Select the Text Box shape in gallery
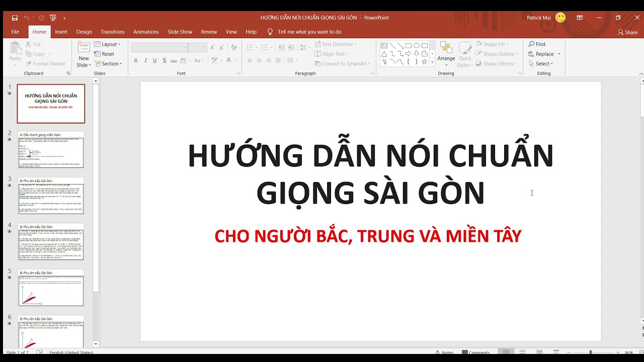Image resolution: width=644 pixels, height=362 pixels. pyautogui.click(x=384, y=45)
